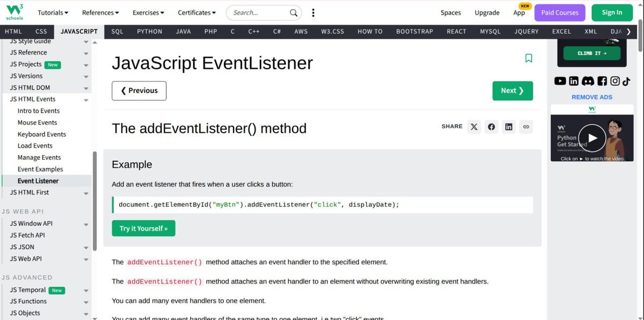Image resolution: width=644 pixels, height=320 pixels.
Task: Click the search magnifier icon
Action: 294,12
